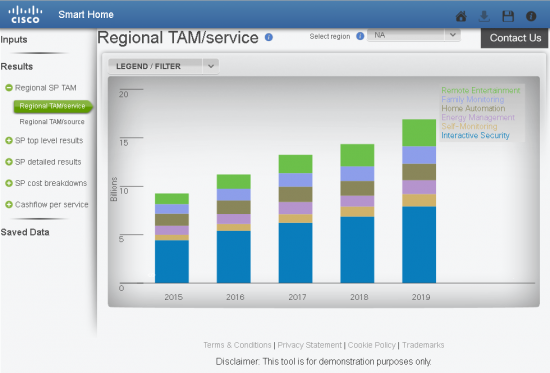Toggle Home Automation in the legend
Screen dimensions: 550x373
tap(473, 108)
